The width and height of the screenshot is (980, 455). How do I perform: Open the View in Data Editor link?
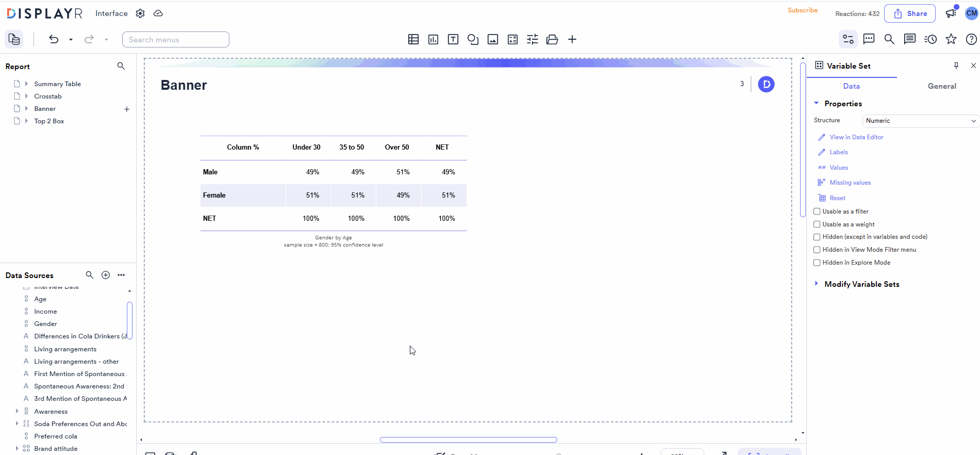[x=856, y=137]
